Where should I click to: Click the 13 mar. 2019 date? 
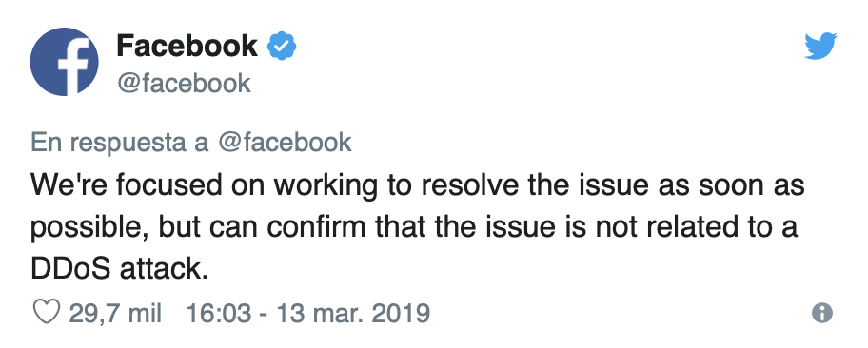point(353,314)
